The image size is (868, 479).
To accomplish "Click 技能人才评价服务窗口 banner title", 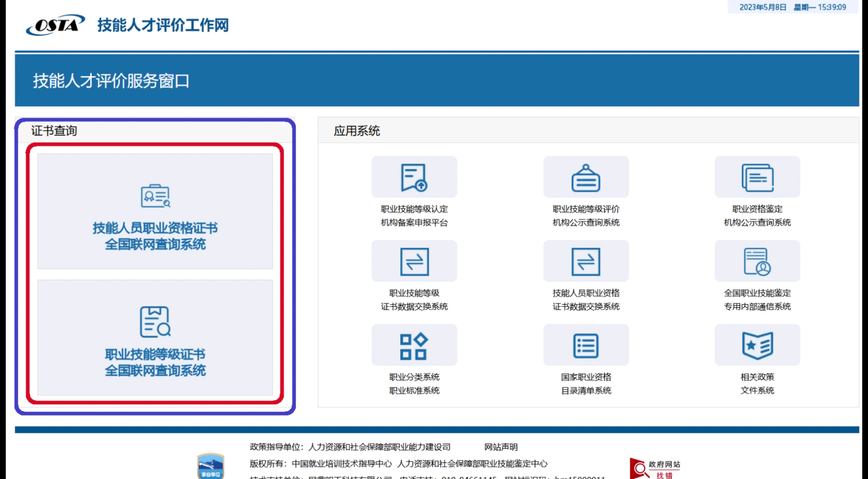I will [111, 81].
